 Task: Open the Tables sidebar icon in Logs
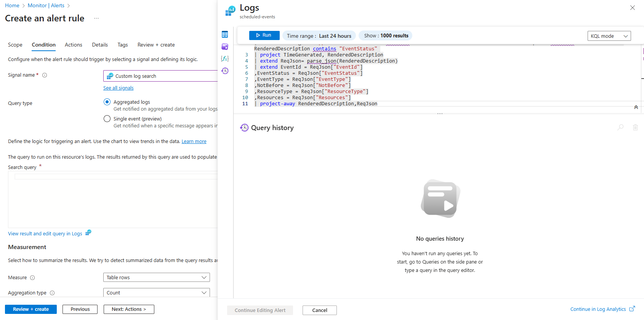coord(225,35)
